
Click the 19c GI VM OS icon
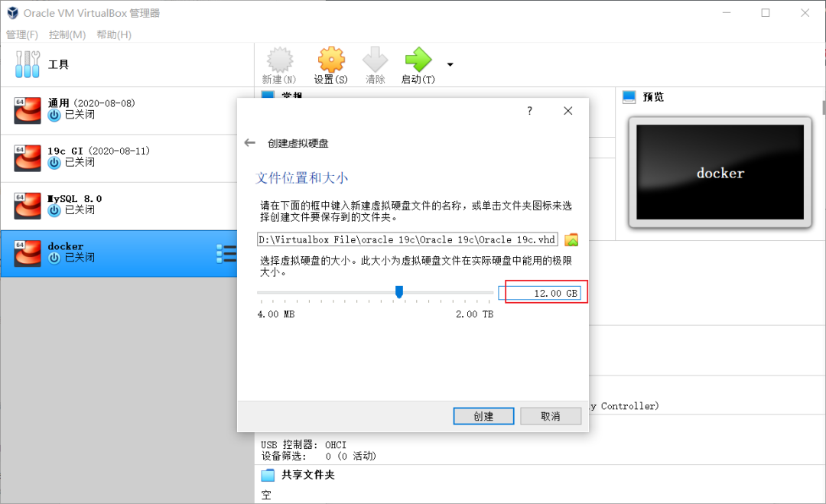28,158
